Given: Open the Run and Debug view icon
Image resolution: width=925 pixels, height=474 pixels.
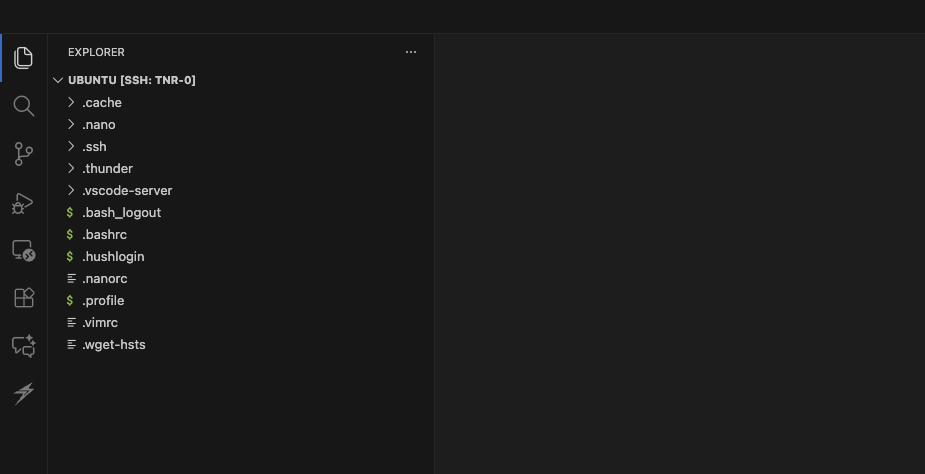Looking at the screenshot, I should click(x=23, y=203).
